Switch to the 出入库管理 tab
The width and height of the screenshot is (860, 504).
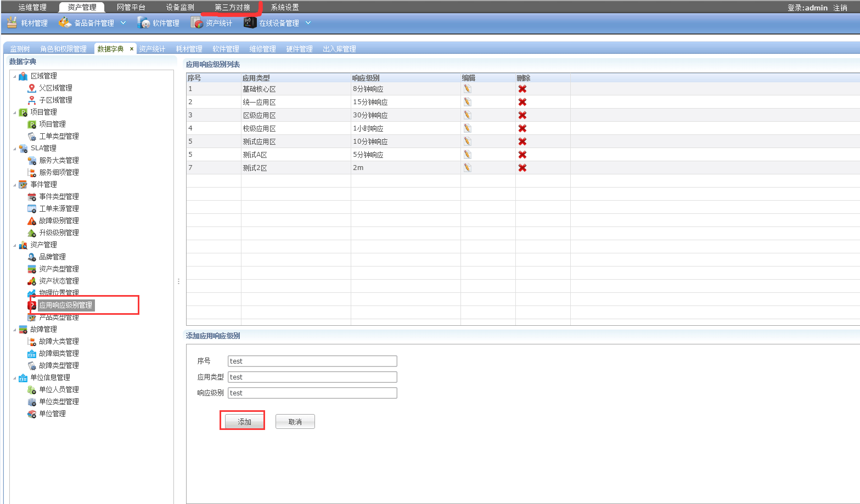point(339,48)
